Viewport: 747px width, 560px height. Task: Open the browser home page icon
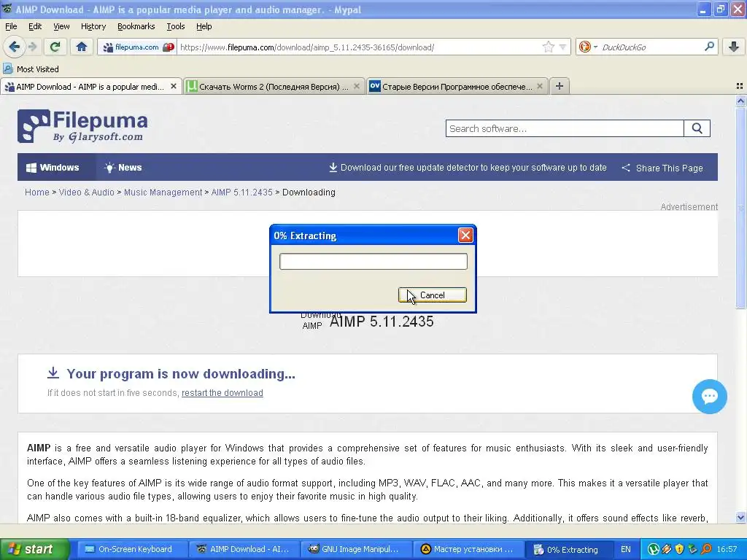82,47
